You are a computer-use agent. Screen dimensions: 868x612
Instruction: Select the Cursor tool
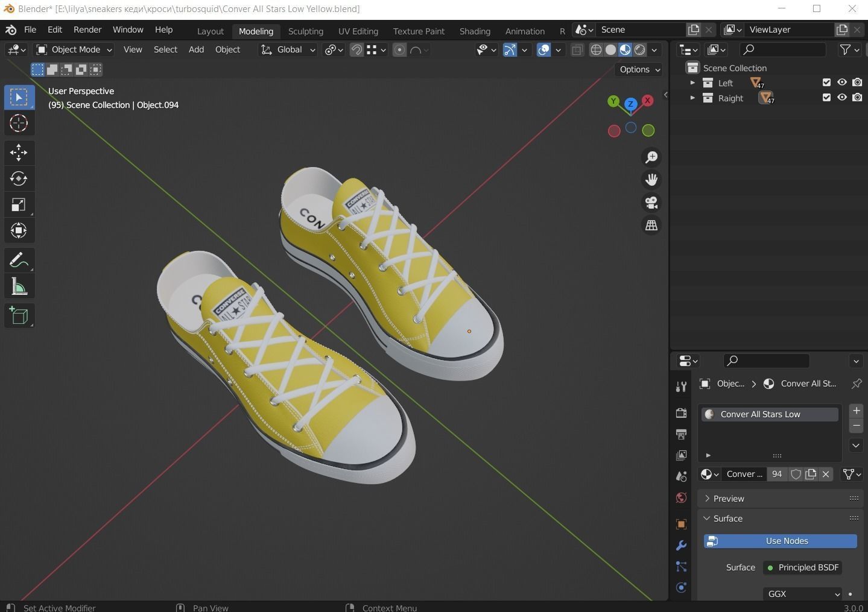19,123
